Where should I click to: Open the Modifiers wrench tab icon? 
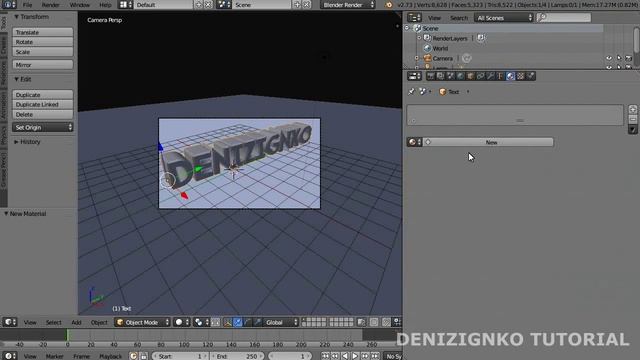(x=491, y=76)
